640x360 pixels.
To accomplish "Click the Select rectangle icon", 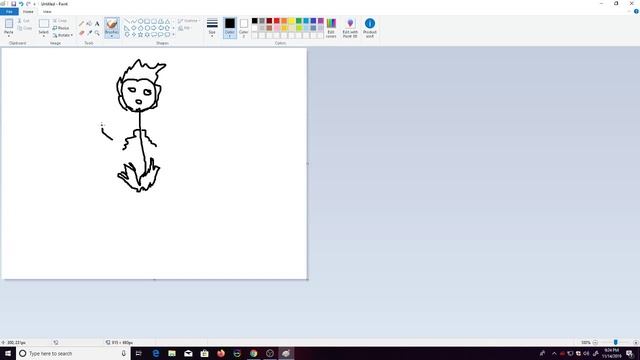I will click(44, 24).
